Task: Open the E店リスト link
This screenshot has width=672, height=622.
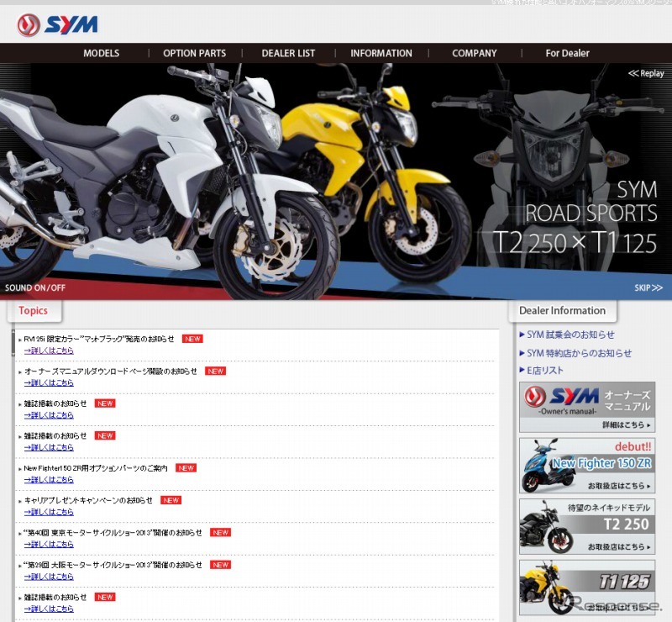Action: pos(544,370)
